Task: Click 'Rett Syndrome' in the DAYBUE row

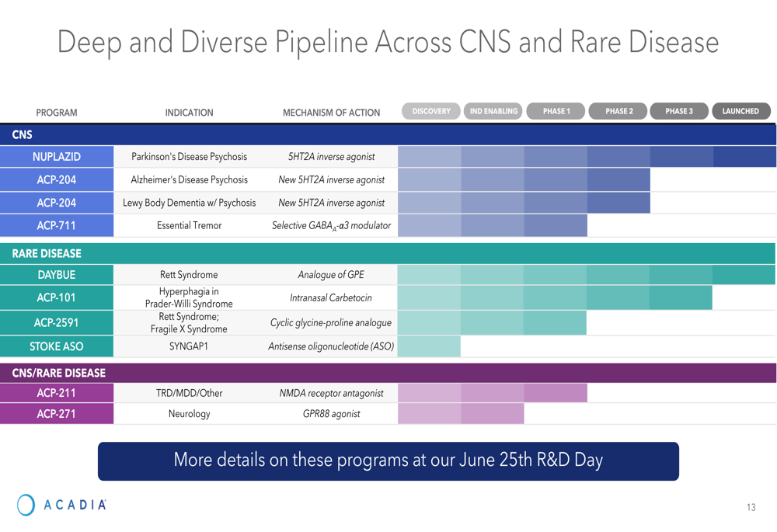Action: [x=189, y=274]
